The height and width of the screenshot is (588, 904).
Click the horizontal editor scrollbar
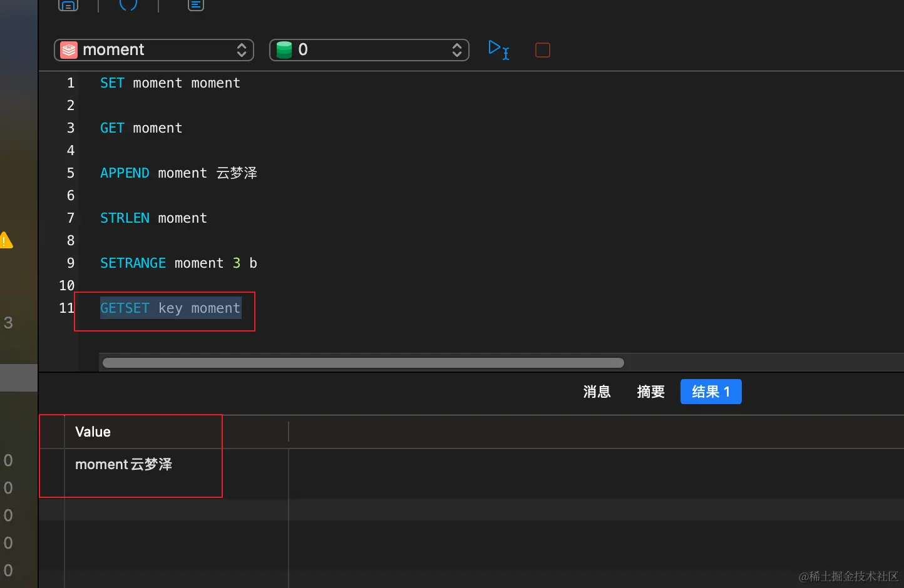pos(363,363)
